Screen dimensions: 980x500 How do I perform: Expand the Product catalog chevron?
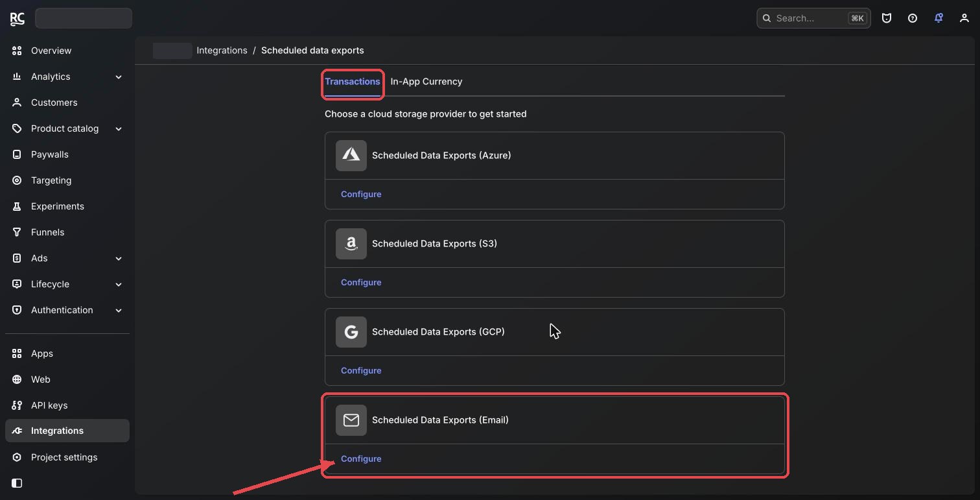coord(119,129)
